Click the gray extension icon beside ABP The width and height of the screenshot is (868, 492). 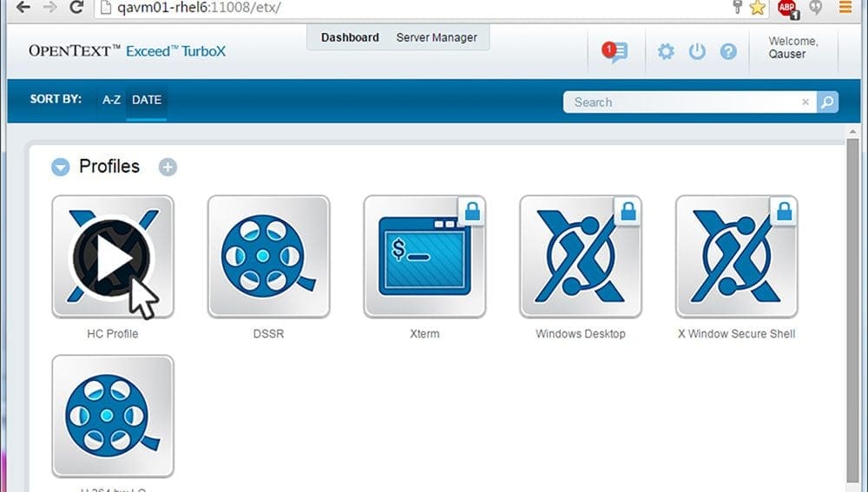tap(815, 7)
